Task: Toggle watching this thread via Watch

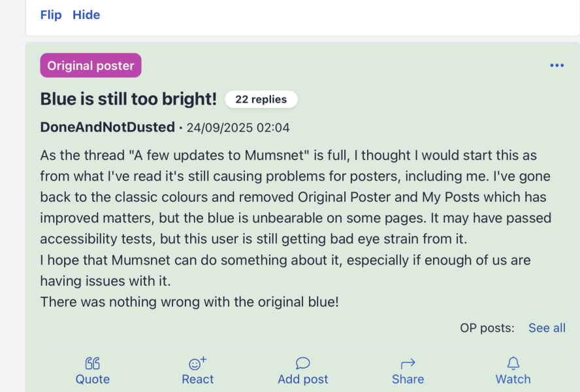Action: (x=513, y=370)
